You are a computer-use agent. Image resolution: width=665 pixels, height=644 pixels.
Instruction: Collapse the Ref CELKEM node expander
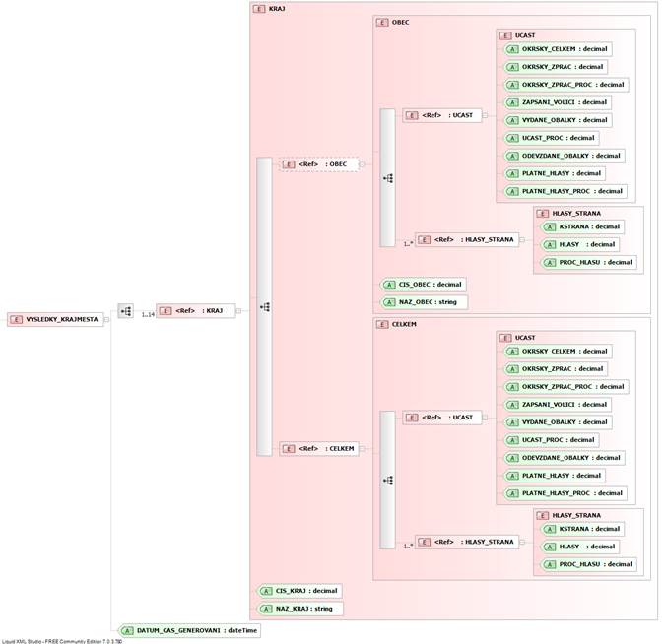(x=363, y=449)
